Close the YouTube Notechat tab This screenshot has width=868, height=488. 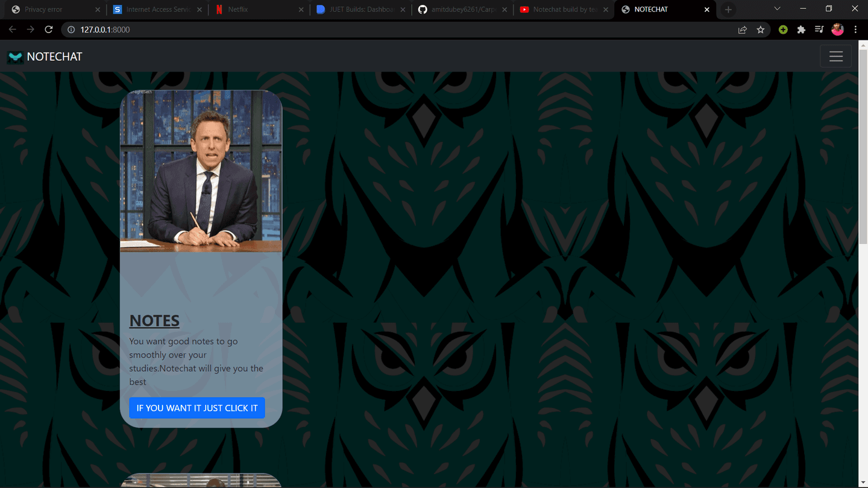606,10
